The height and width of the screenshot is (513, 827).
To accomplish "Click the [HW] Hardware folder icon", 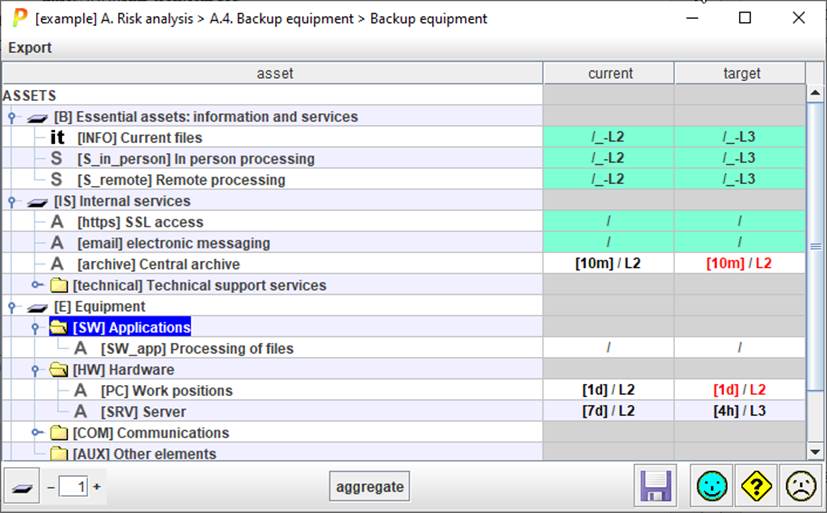I will pos(60,370).
